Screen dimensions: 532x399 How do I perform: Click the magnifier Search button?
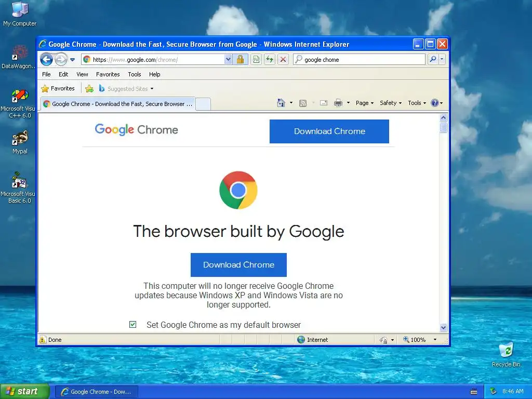433,59
